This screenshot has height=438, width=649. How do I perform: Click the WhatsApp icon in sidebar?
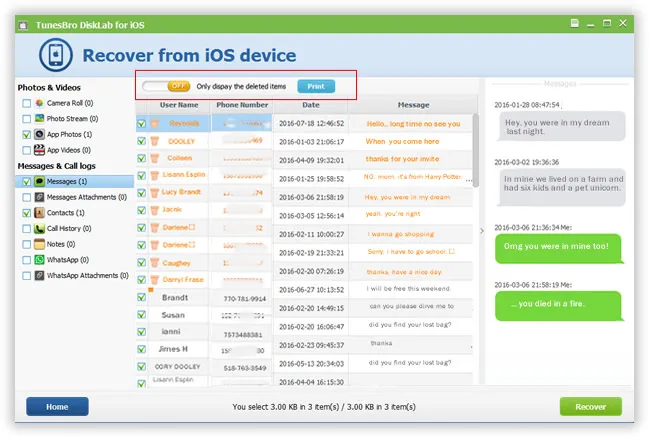(39, 259)
